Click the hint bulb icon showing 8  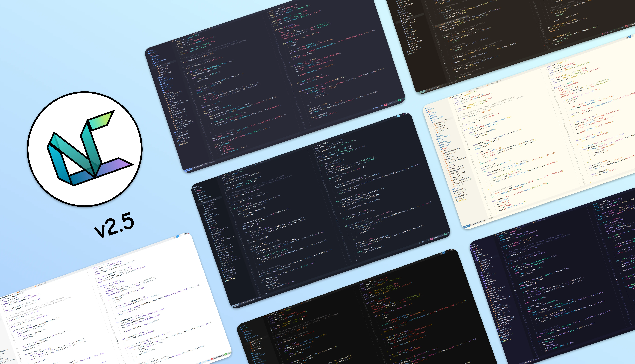[x=606, y=33]
